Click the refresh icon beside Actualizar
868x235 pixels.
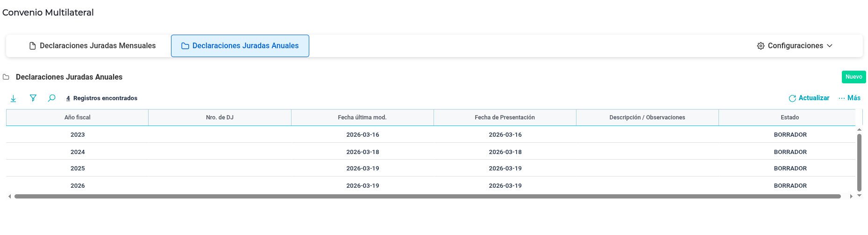(792, 98)
